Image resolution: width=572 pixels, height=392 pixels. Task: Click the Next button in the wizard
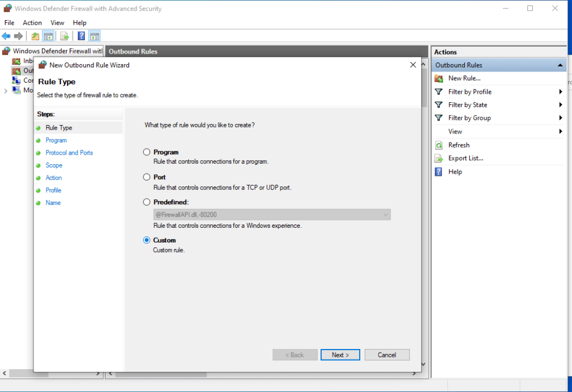coord(340,355)
